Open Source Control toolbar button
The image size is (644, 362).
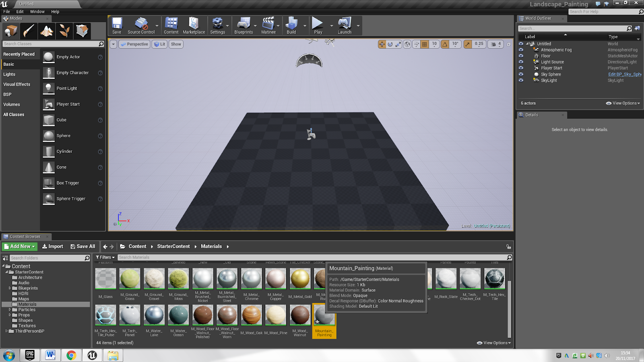tap(141, 26)
